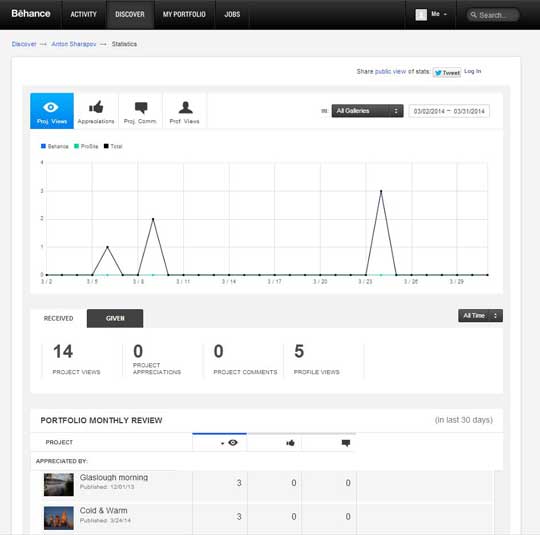Open the Appreciations thumbs-up chart tab
Image resolution: width=540 pixels, height=535 pixels.
point(96,111)
